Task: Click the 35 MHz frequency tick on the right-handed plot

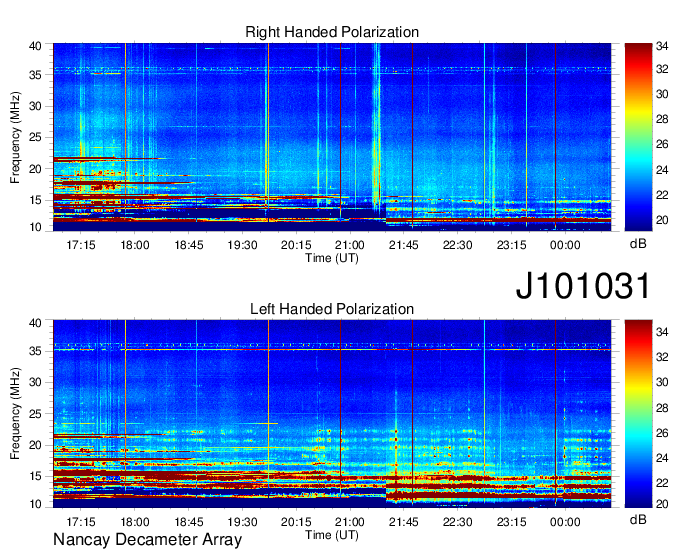Action: (35, 75)
